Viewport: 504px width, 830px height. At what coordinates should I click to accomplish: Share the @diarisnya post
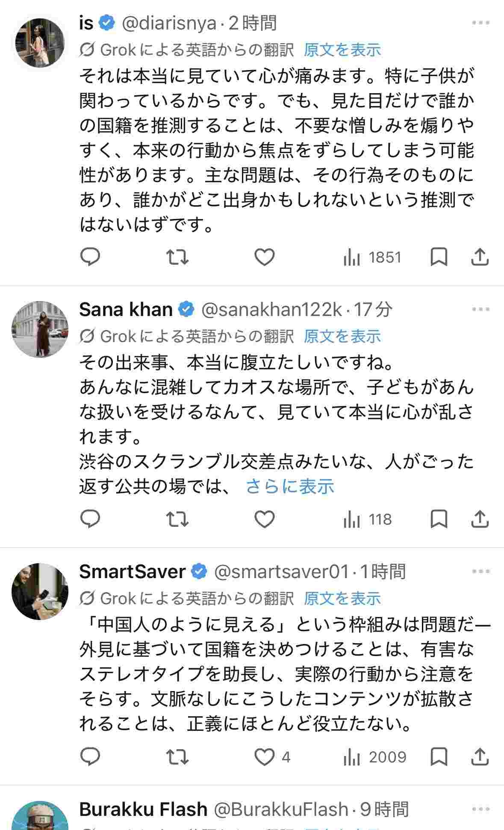click(x=480, y=257)
